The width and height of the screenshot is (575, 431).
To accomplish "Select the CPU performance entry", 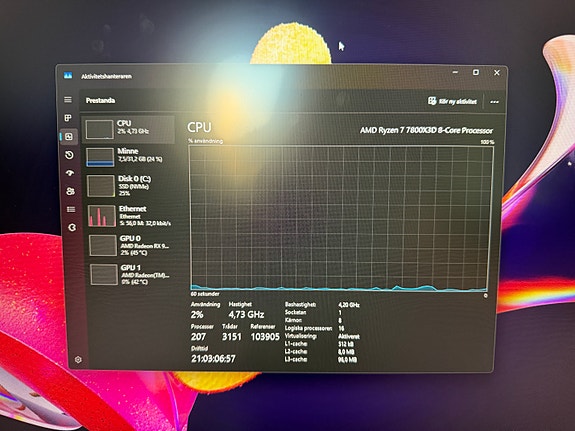I will [128, 129].
